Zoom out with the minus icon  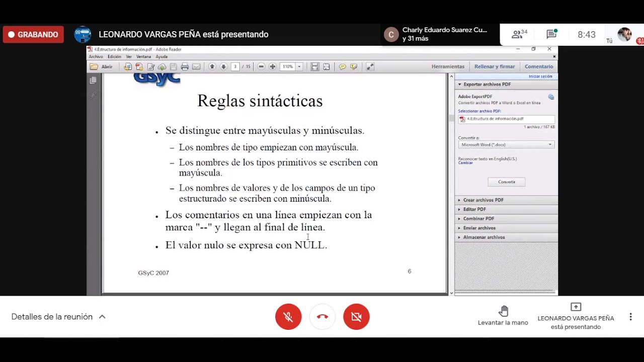click(x=261, y=66)
